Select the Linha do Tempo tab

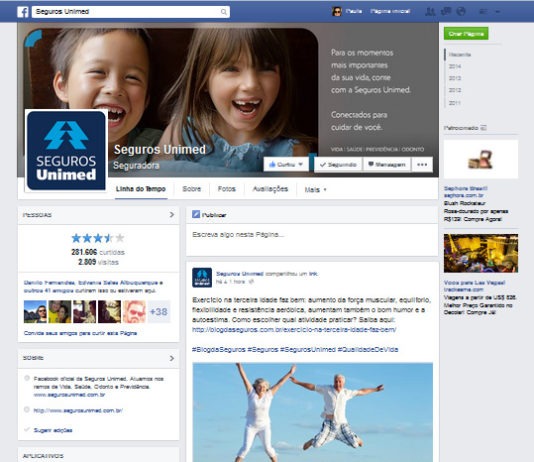pos(141,189)
